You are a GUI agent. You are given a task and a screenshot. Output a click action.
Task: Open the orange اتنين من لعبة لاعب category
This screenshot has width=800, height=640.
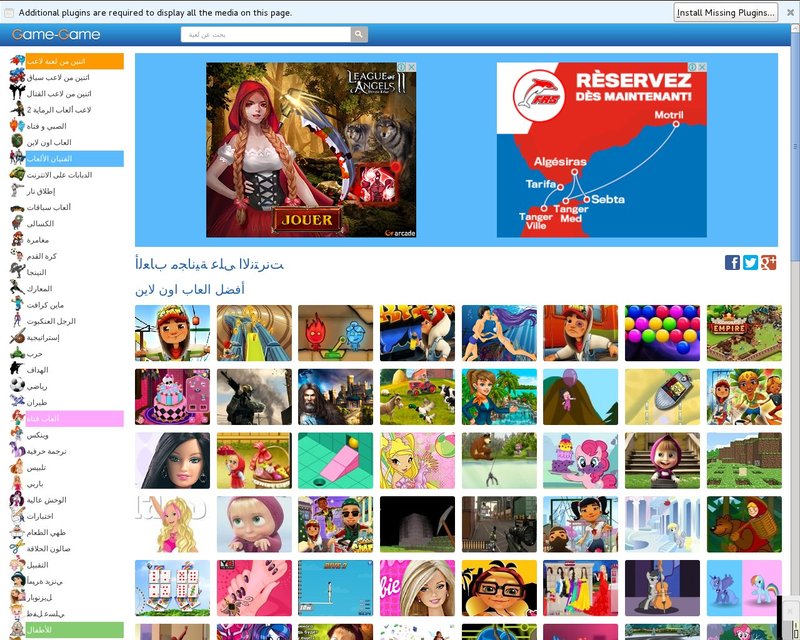(74, 61)
